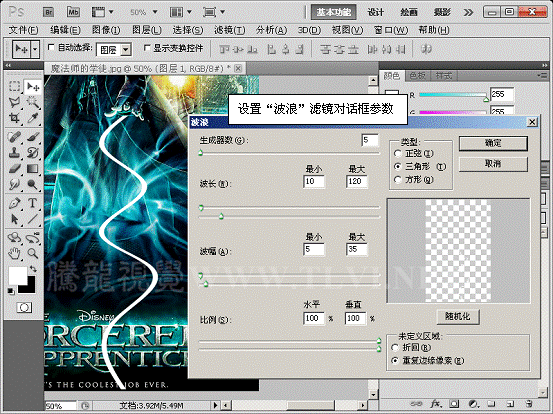Click the number of generators field
This screenshot has width=553, height=414.
370,140
